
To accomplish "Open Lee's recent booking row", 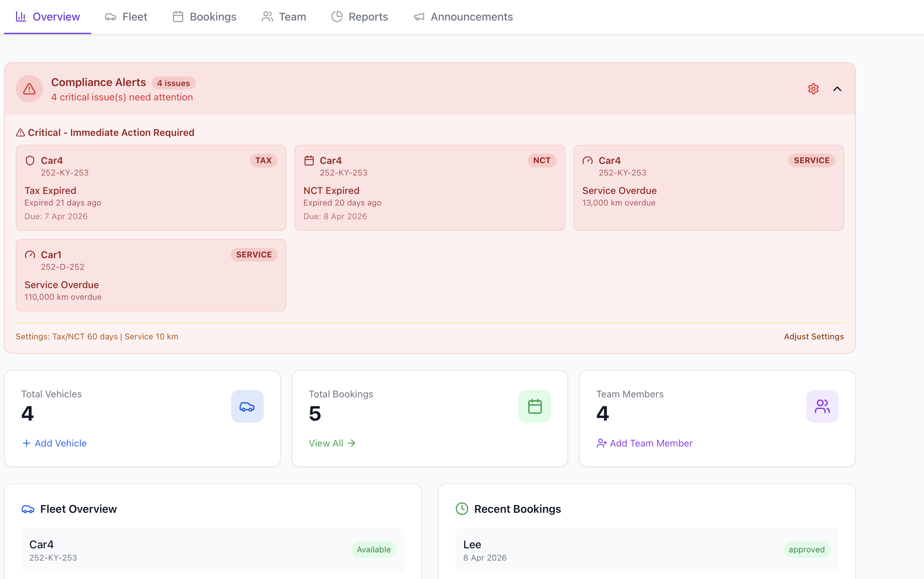I will pyautogui.click(x=647, y=550).
